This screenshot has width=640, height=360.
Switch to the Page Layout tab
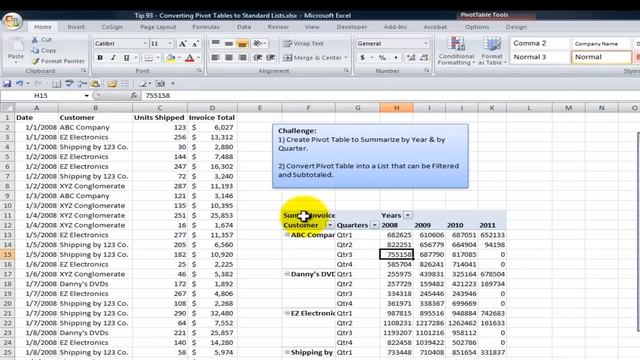pos(158,27)
